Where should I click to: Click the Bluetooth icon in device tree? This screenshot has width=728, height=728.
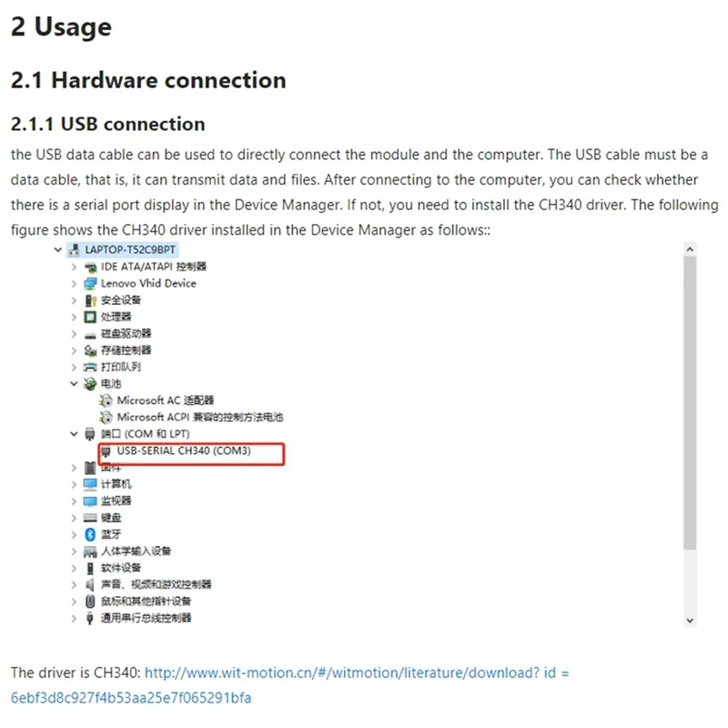pyautogui.click(x=90, y=534)
